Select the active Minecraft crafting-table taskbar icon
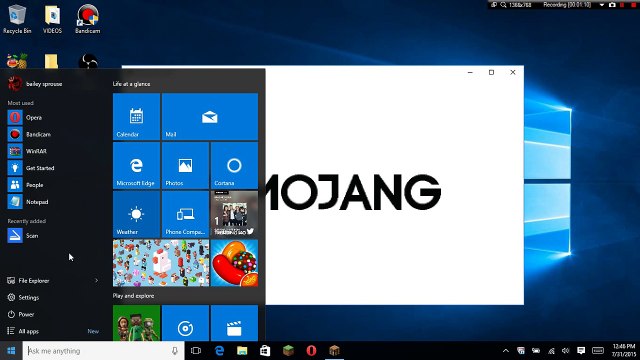Viewport: 640px width, 360px height. coord(334,351)
